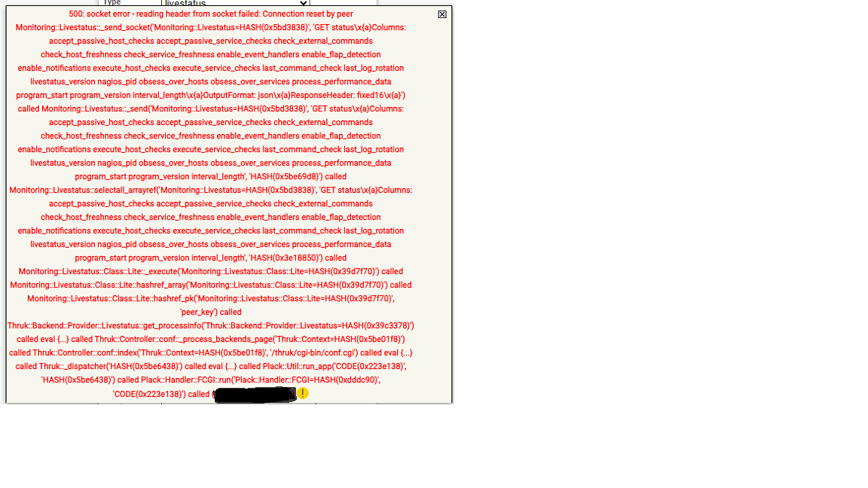Click the yellow warning exclamation icon
This screenshot has height=488, width=868.
click(x=303, y=393)
